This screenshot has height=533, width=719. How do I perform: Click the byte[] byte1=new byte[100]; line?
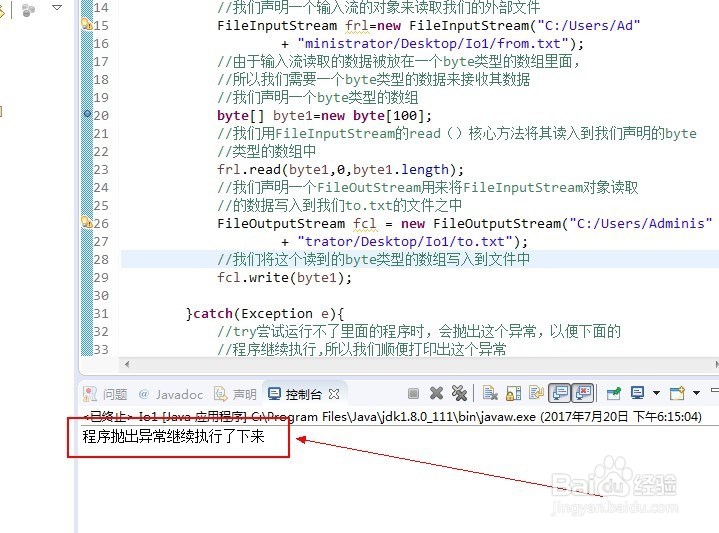(324, 116)
